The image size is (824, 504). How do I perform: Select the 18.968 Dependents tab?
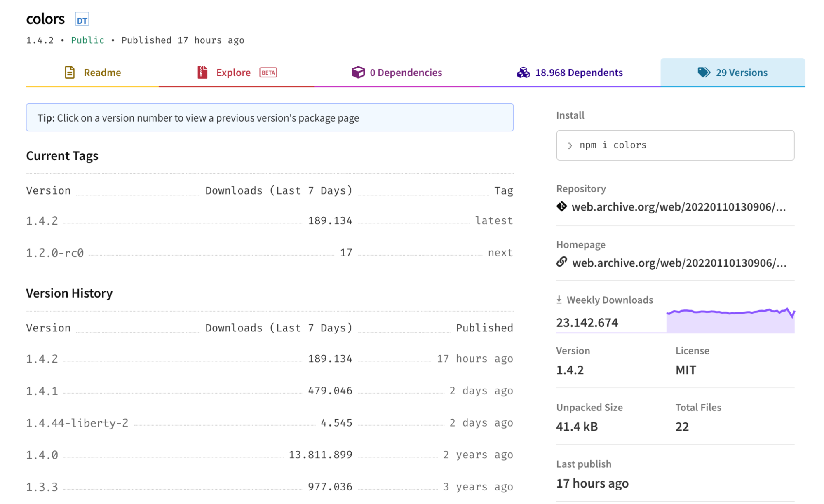579,72
